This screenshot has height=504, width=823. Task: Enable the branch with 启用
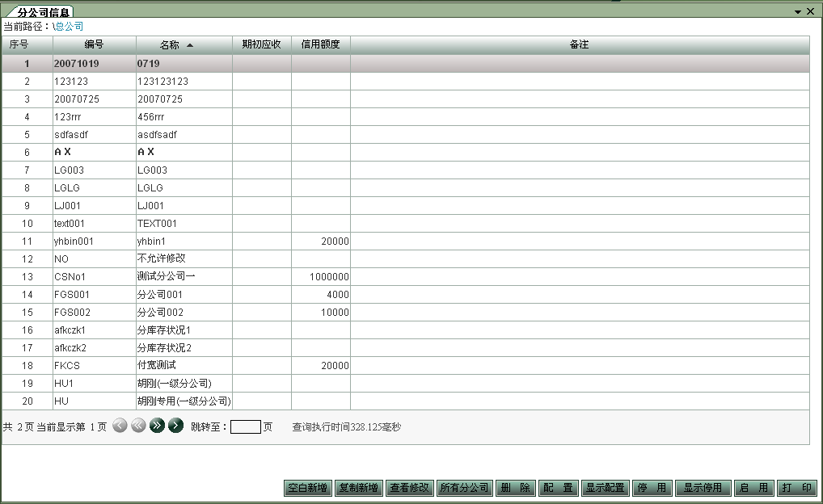(x=753, y=488)
